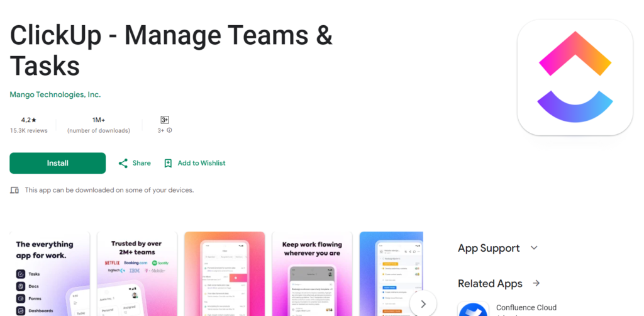
Task: Open "Trusted by over 2M+ teams" screenshot
Action: [136, 274]
